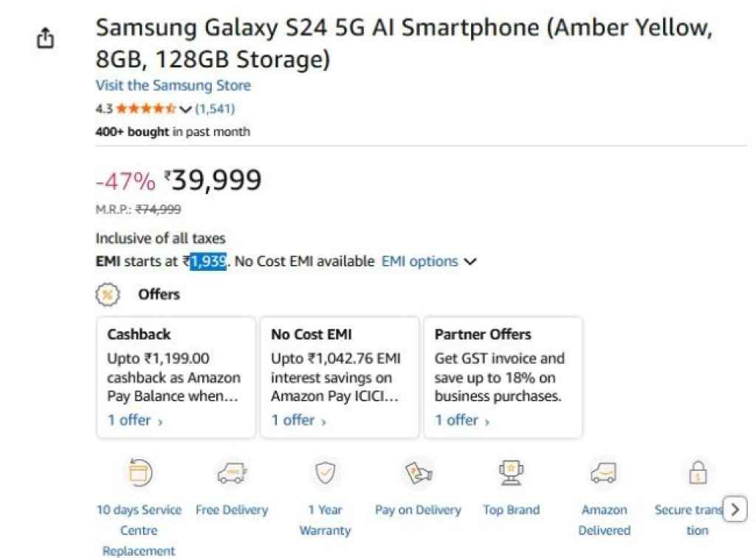The width and height of the screenshot is (756, 558).
Task: Click the Secure transaction lock icon
Action: coord(697,473)
